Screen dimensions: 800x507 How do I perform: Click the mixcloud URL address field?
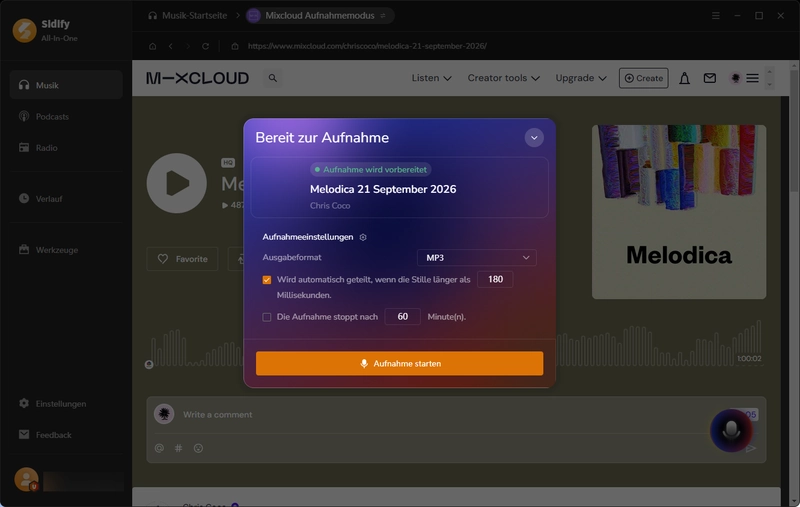coord(367,46)
